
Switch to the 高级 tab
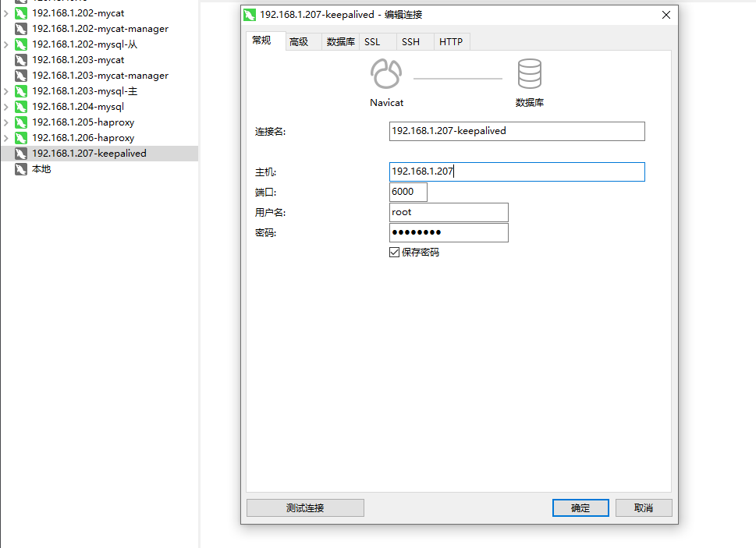303,42
